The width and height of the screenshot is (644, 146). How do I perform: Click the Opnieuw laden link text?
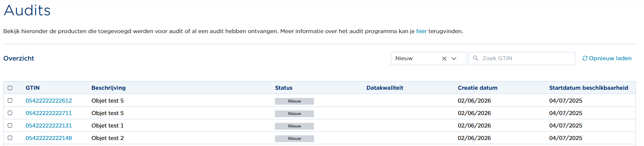point(610,58)
